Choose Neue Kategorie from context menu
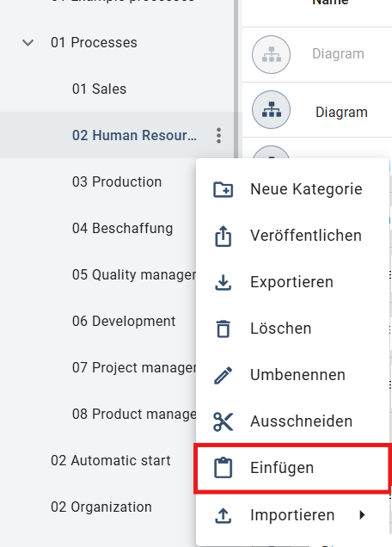The image size is (392, 547). click(292, 189)
